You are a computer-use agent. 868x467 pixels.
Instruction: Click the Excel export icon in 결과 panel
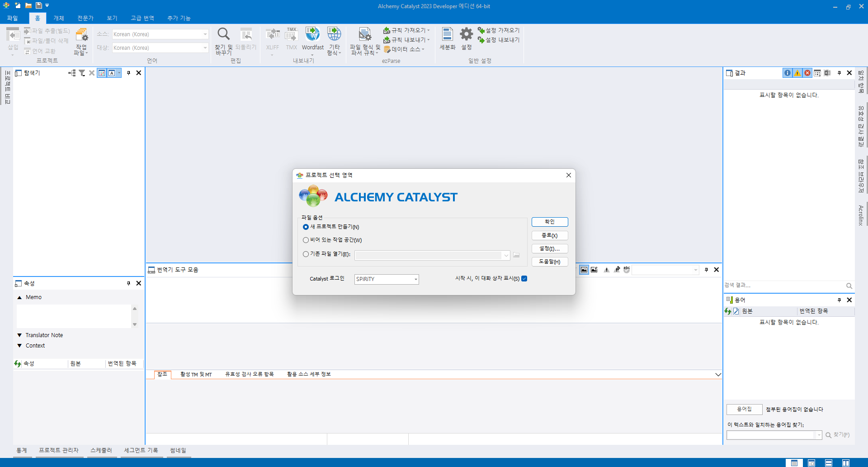[x=827, y=73]
